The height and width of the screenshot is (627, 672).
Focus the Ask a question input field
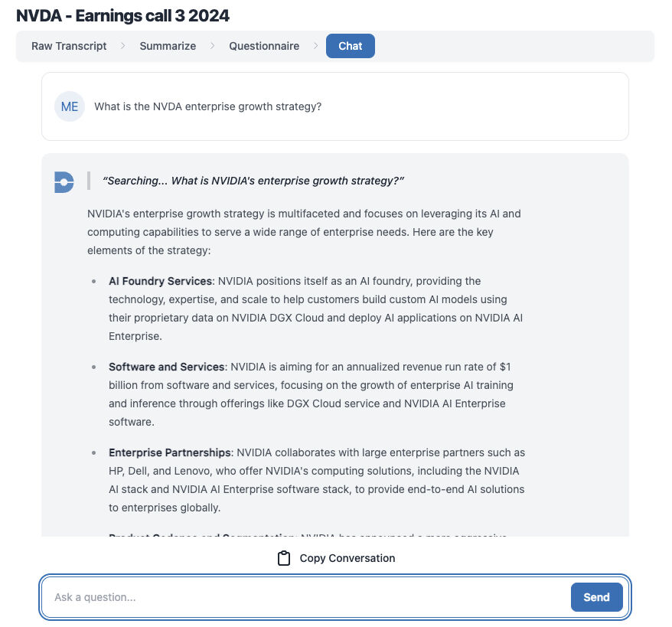(x=306, y=597)
